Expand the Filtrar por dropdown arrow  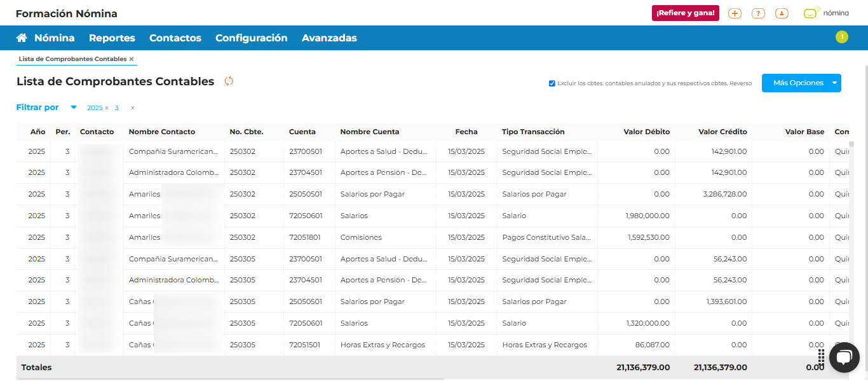[74, 107]
